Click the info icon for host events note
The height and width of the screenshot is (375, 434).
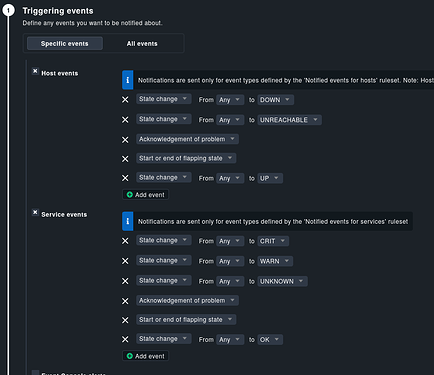(x=128, y=80)
